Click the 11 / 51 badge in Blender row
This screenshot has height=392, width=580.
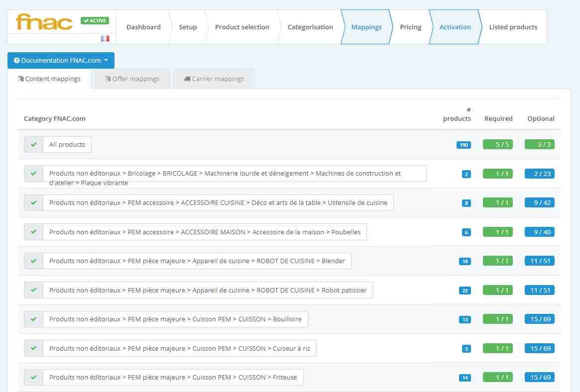[x=539, y=261]
